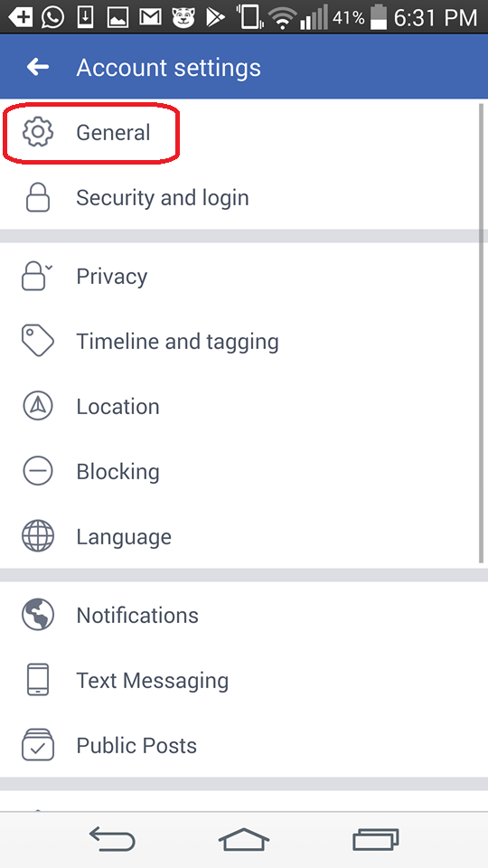Tap the Notifications earth icon
This screenshot has width=488, height=868.
38,615
